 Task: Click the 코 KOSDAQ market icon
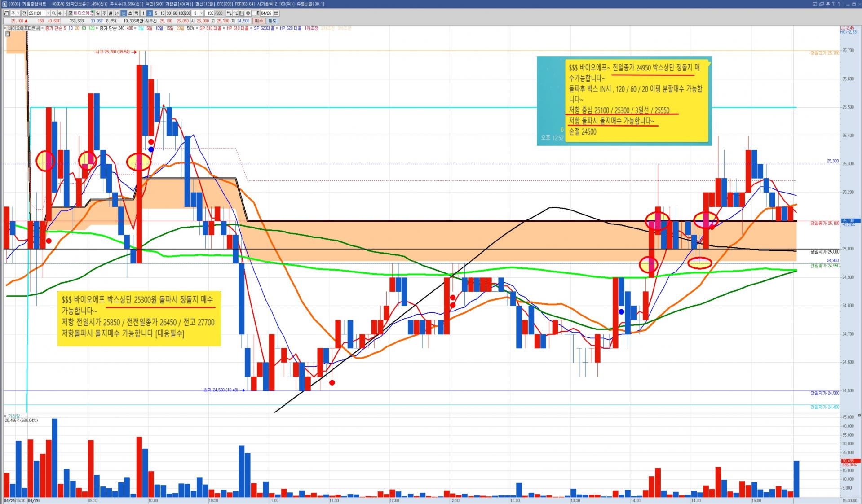coord(70,13)
